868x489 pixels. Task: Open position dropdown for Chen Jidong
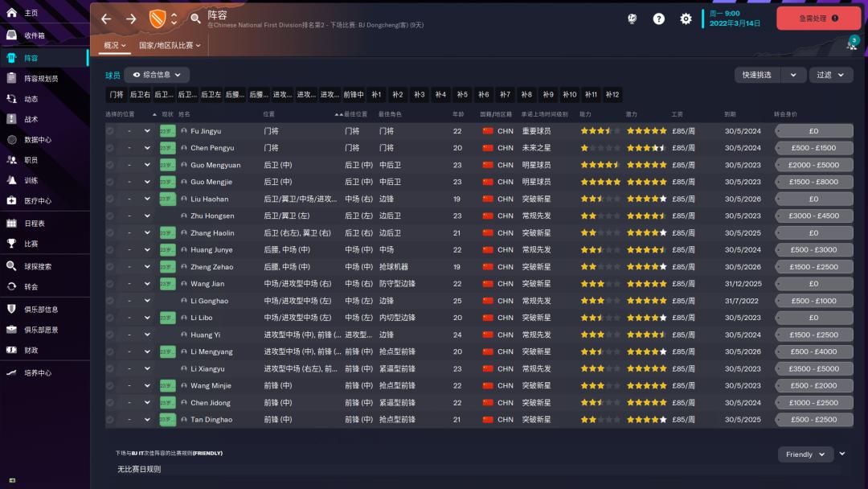pyautogui.click(x=147, y=403)
